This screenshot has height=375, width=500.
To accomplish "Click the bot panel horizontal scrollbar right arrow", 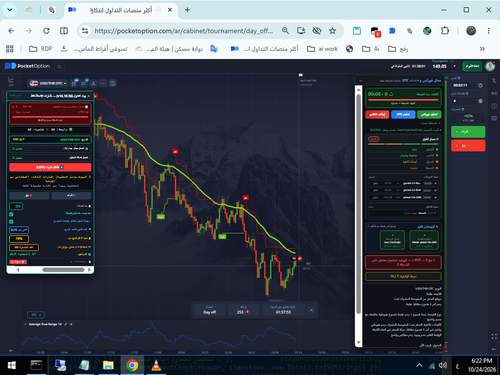I will pos(90,270).
